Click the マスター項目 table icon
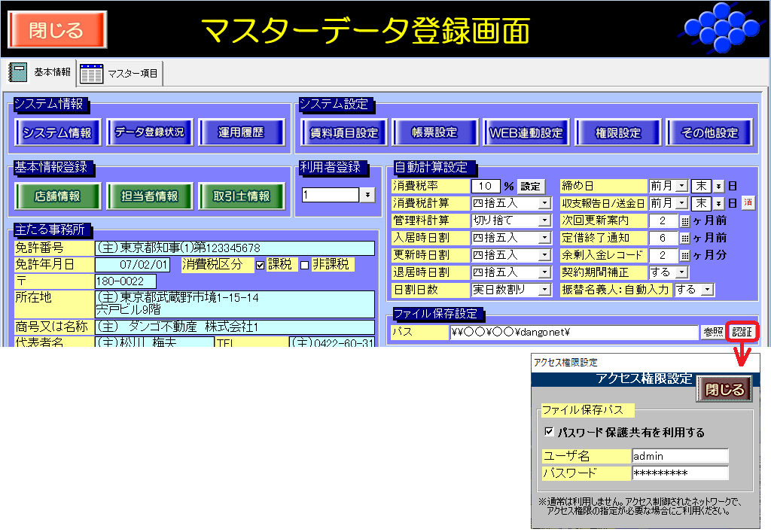 click(x=91, y=74)
